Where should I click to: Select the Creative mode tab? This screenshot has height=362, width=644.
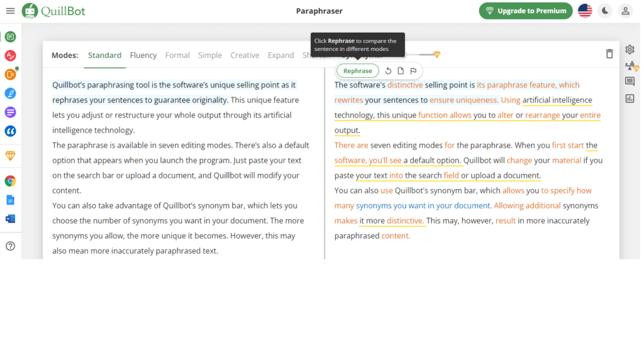(245, 55)
